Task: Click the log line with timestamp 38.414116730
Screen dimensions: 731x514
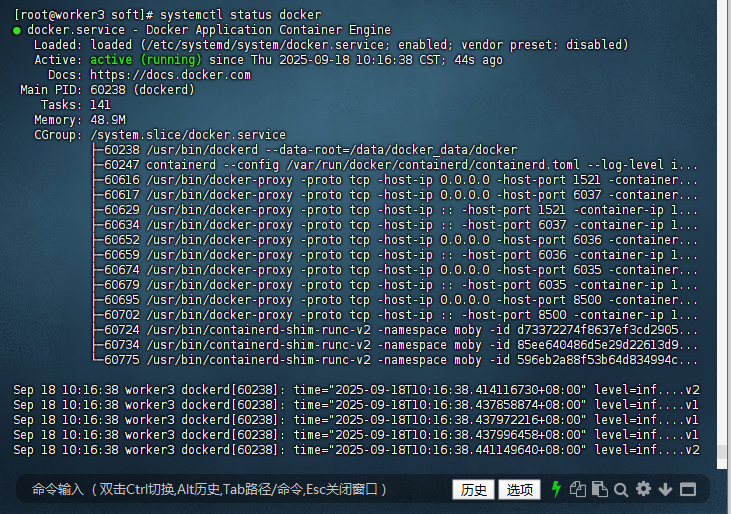Action: click(x=356, y=390)
